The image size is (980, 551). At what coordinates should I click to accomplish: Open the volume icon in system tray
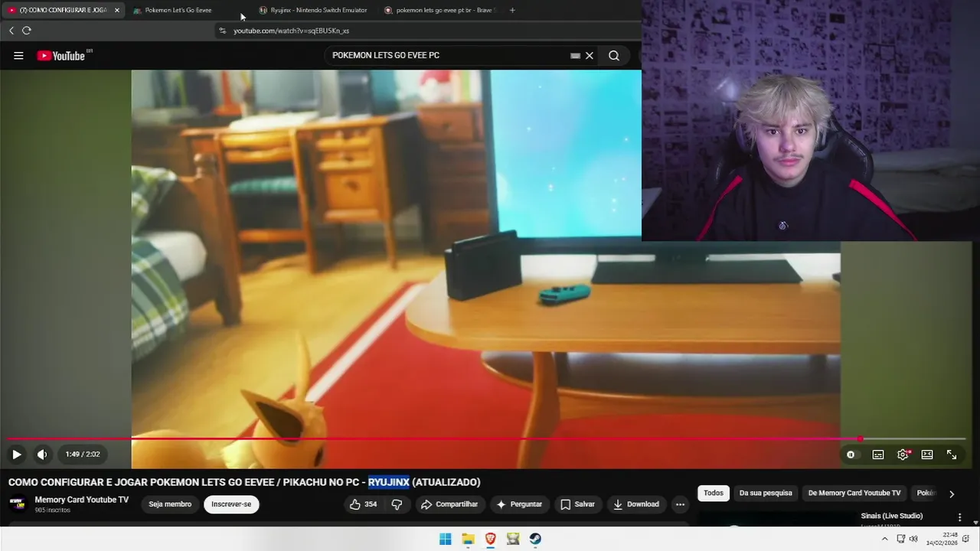[x=913, y=539]
